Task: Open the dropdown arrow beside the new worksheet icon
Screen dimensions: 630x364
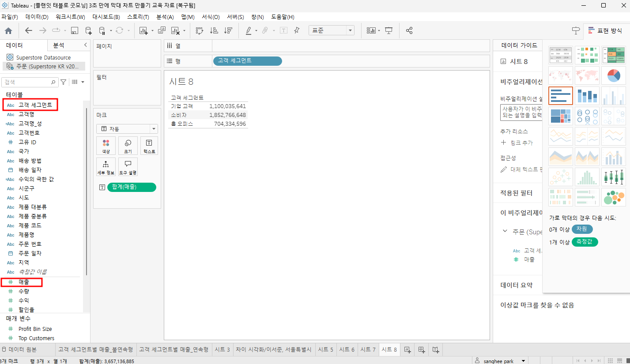Action: 152,31
